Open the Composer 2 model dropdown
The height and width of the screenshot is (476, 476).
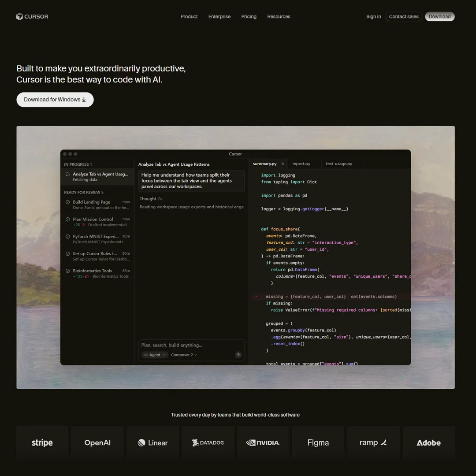[184, 354]
